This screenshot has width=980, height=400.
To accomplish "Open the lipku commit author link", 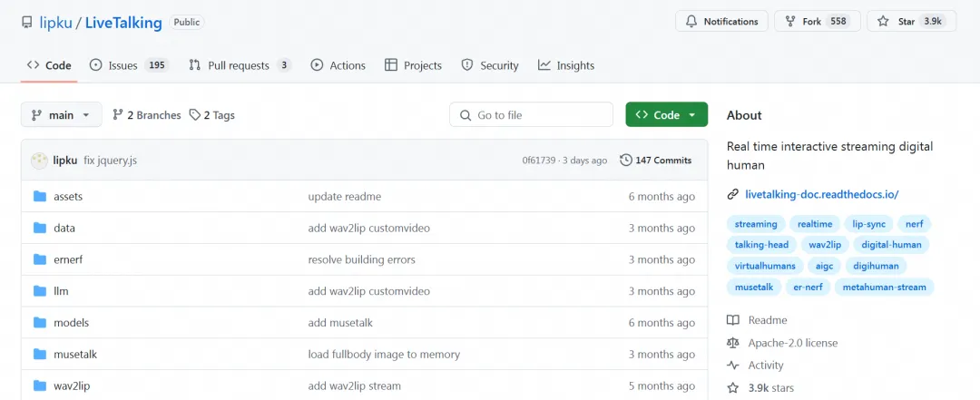I will click(65, 161).
